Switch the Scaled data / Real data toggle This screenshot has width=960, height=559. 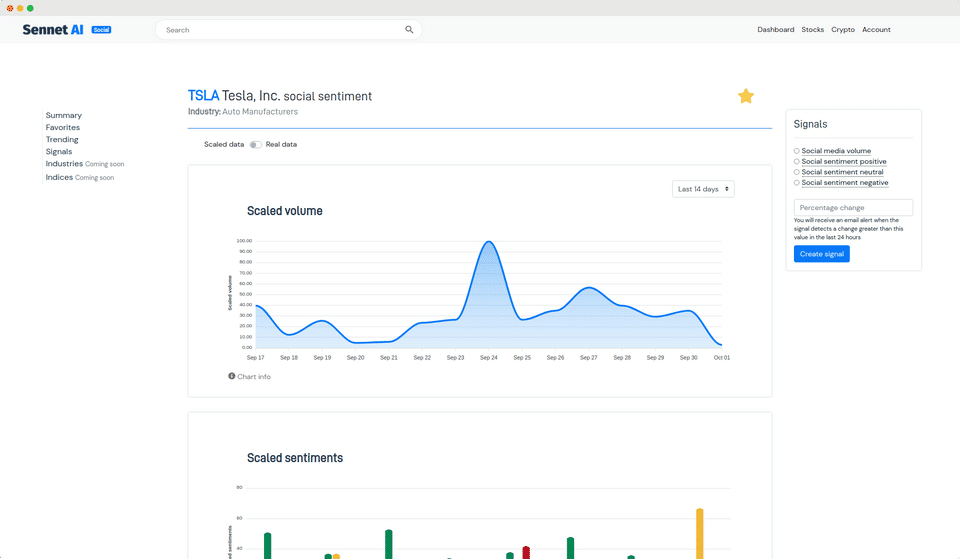[255, 144]
